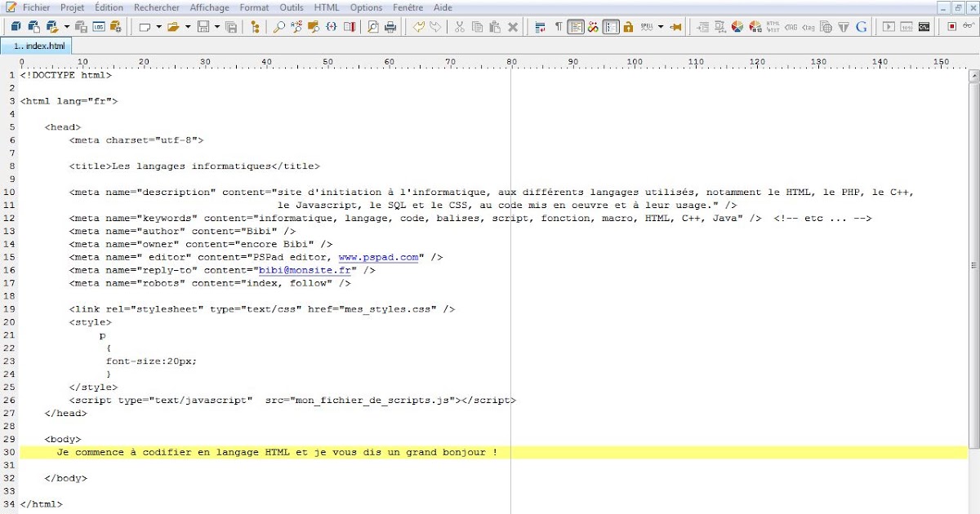The height and width of the screenshot is (514, 980).
Task: Click the Search in files folder icon
Action: pyautogui.click(x=314, y=27)
